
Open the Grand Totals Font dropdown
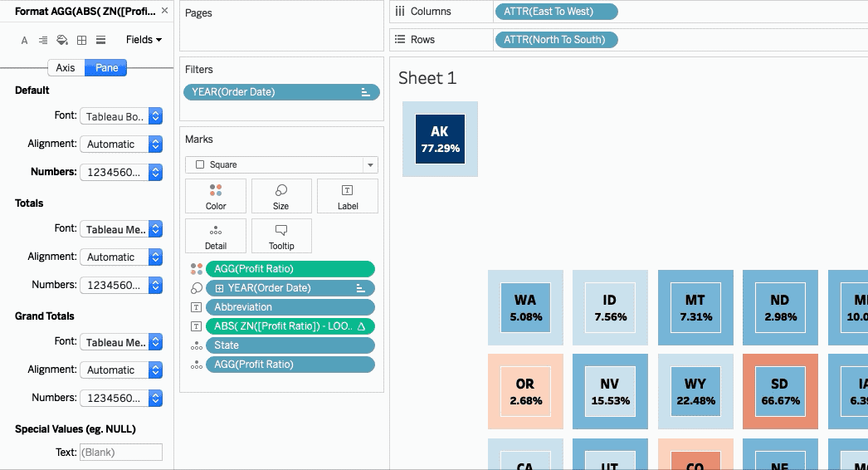tap(121, 342)
